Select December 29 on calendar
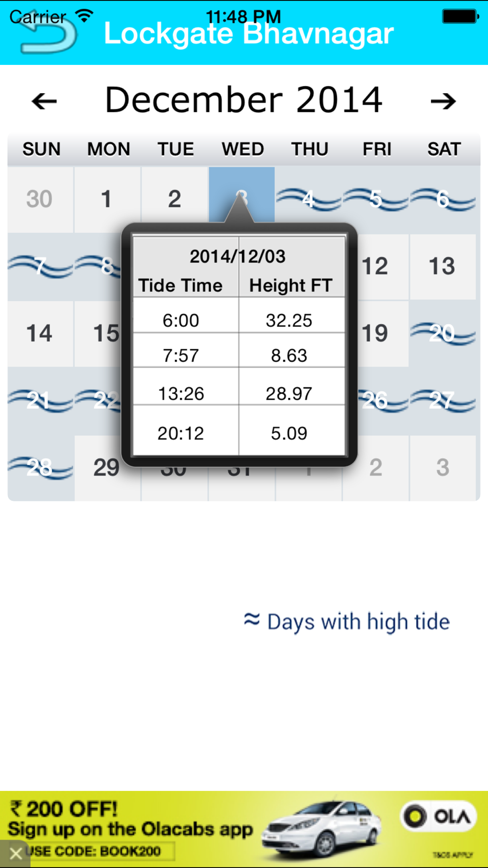 (x=106, y=468)
